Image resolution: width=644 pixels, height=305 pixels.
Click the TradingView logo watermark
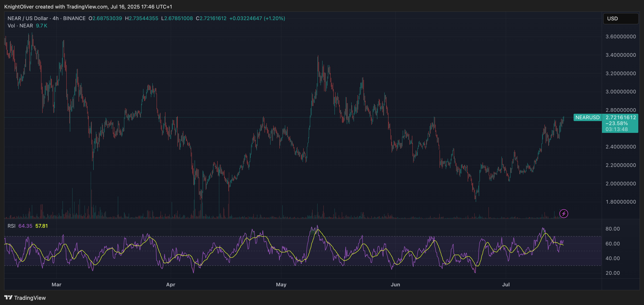pyautogui.click(x=25, y=298)
